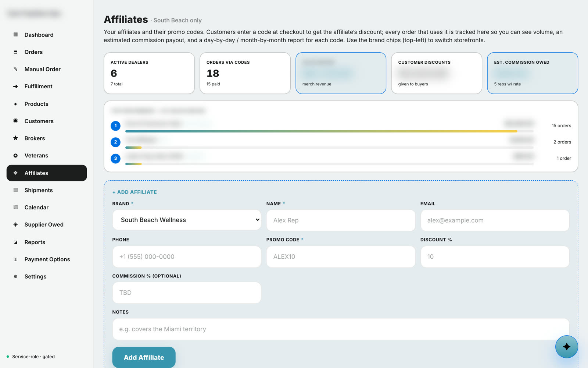588x368 pixels.
Task: Open Payment Options in the sidebar
Action: pos(47,259)
